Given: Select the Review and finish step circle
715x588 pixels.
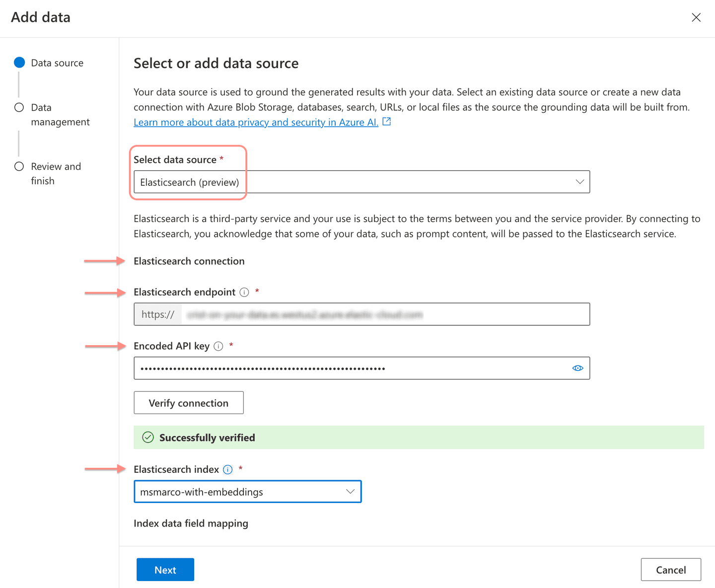Looking at the screenshot, I should coord(19,166).
